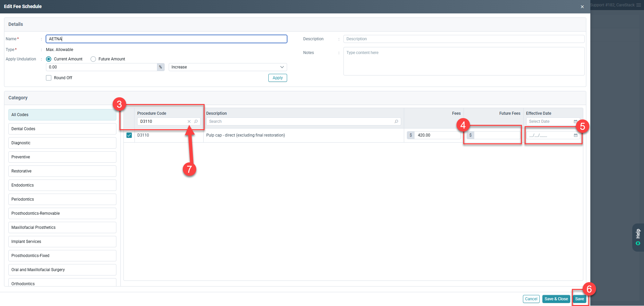Click the Save button
The width and height of the screenshot is (644, 306).
pyautogui.click(x=580, y=299)
